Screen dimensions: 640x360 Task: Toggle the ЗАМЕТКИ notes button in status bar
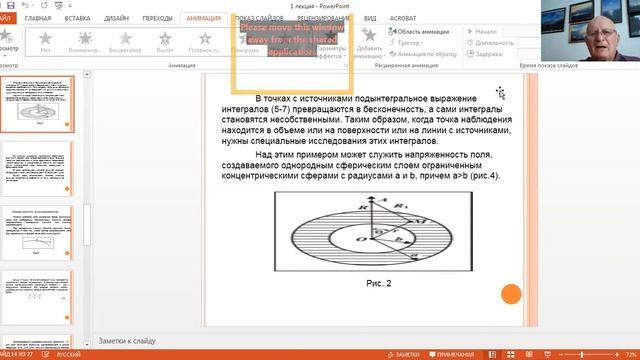(403, 355)
